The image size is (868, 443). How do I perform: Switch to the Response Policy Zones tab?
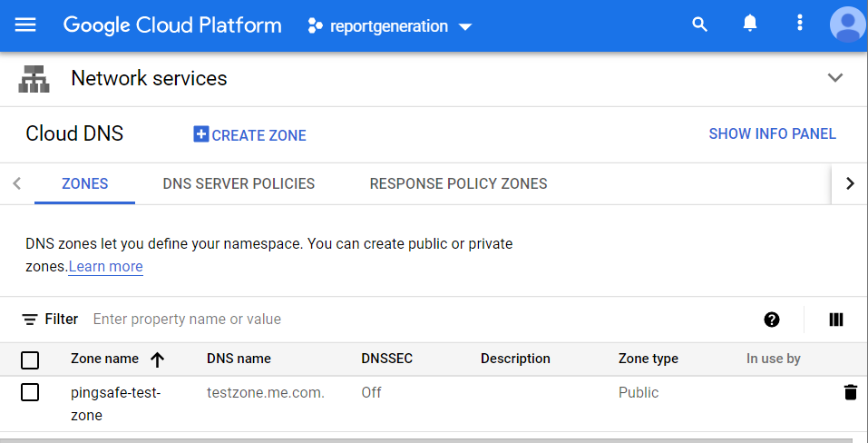click(x=458, y=183)
